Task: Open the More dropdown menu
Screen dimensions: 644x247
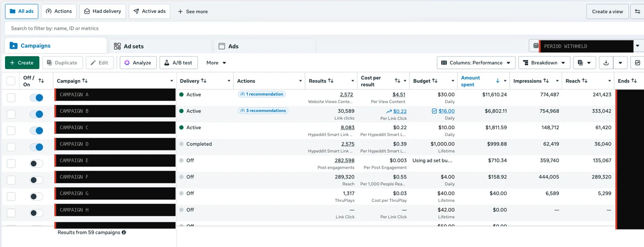Action: pos(216,63)
